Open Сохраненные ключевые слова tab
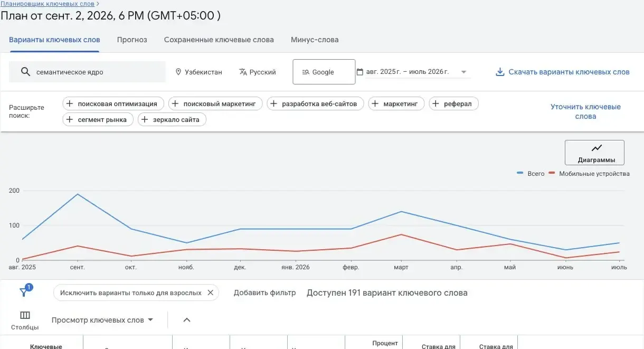Image resolution: width=644 pixels, height=349 pixels. coord(219,40)
